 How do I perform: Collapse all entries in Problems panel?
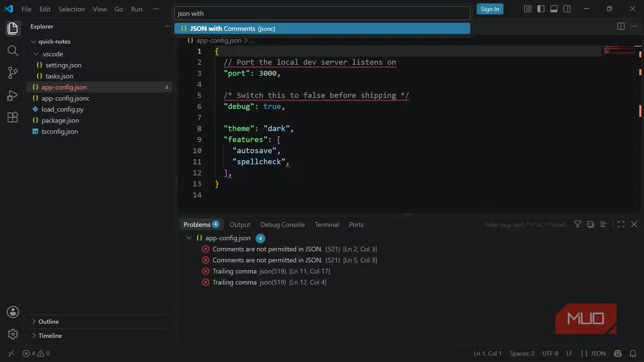click(591, 224)
